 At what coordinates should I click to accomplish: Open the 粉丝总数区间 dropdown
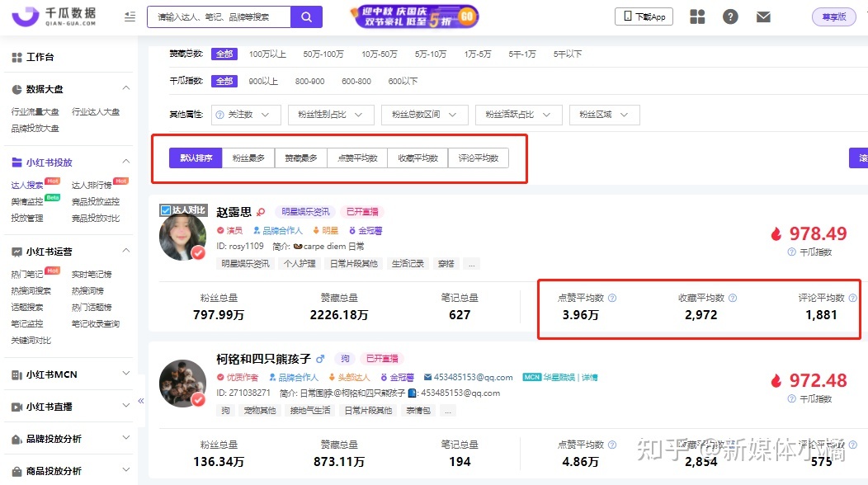coord(422,115)
